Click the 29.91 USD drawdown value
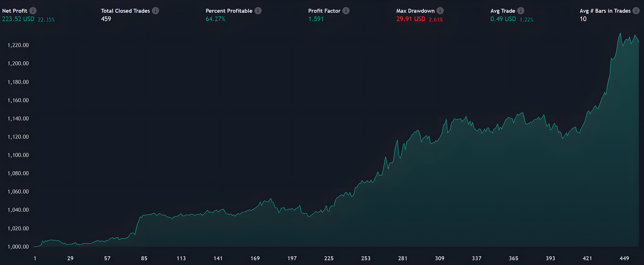 (411, 19)
